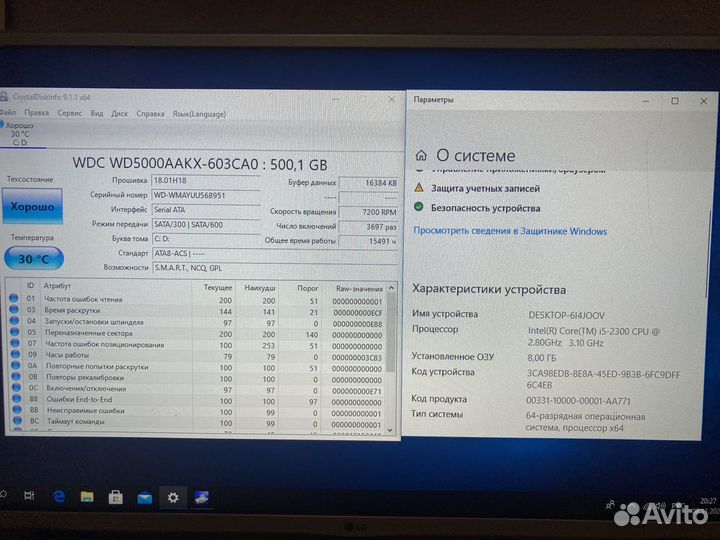
Task: Click the Raw-значения column header
Action: 359,289
